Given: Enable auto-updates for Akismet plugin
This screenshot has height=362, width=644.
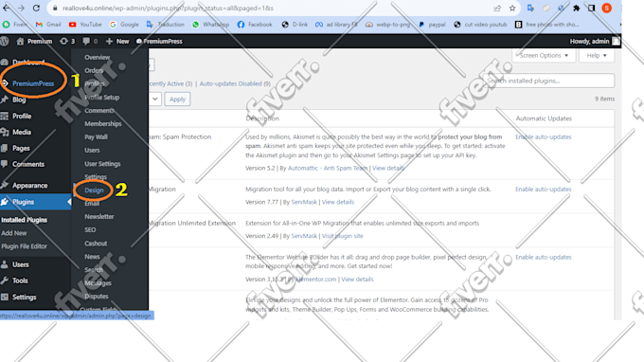Looking at the screenshot, I should (x=544, y=136).
